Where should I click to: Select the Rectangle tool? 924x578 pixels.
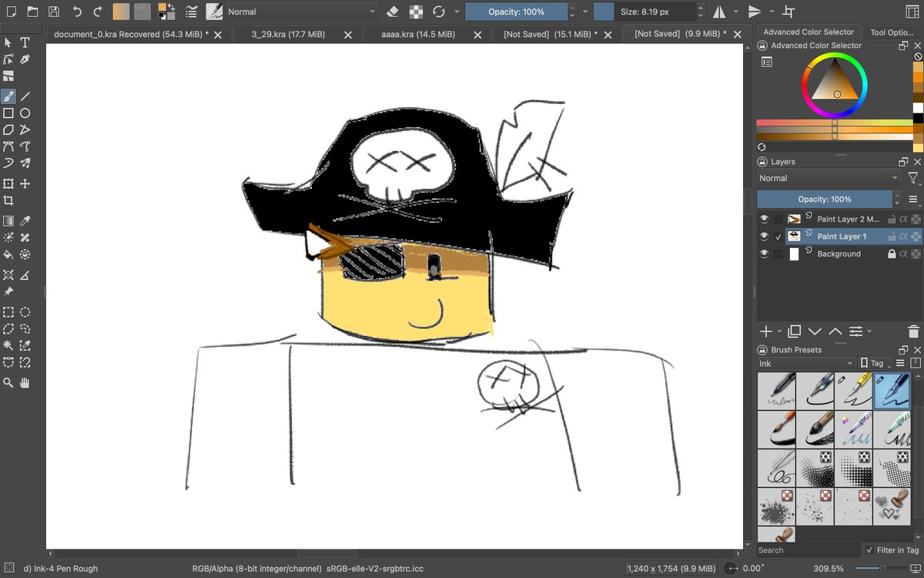click(8, 113)
